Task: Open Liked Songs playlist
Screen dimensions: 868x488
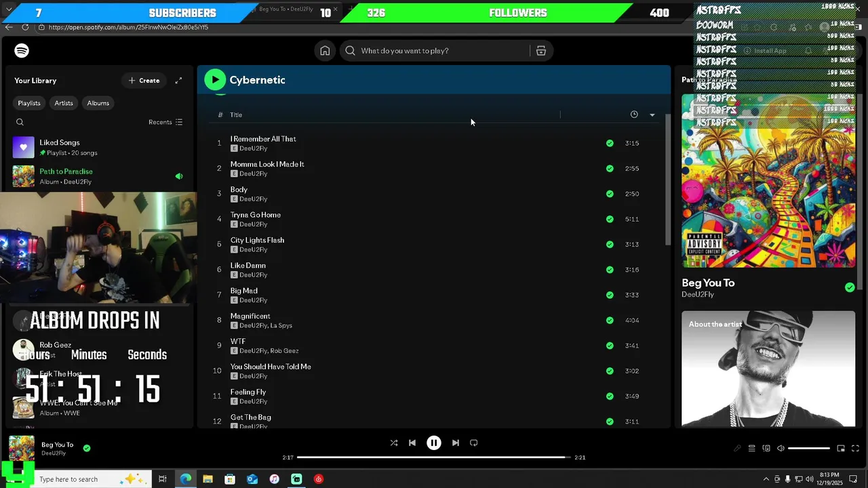Action: pos(98,147)
